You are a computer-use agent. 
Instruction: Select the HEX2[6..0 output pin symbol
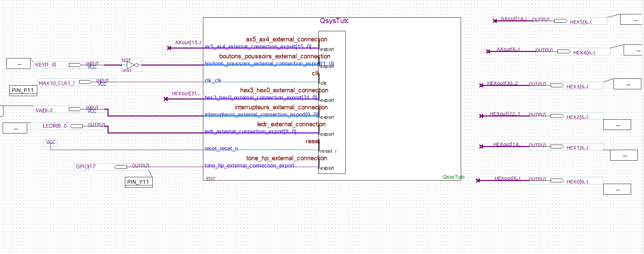click(x=557, y=116)
